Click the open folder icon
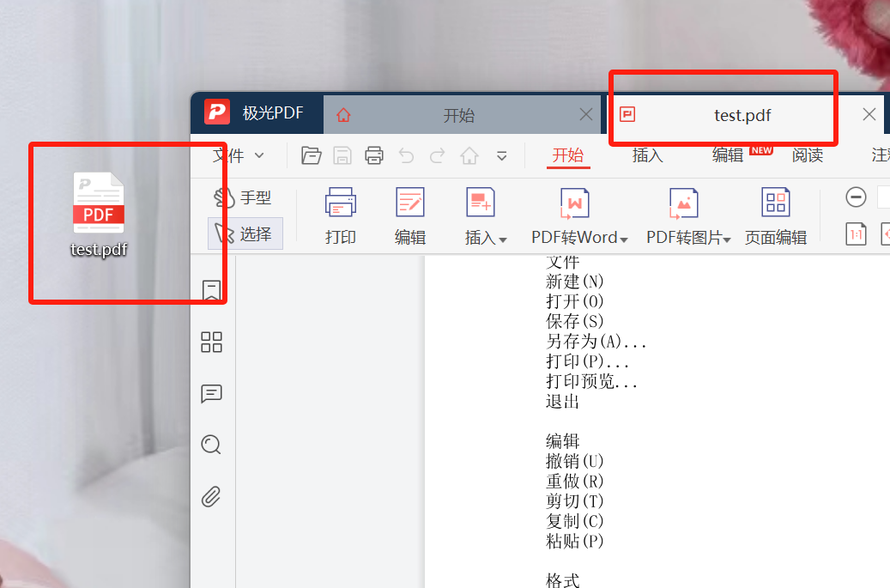Screen dimensions: 890x588 click(x=311, y=155)
